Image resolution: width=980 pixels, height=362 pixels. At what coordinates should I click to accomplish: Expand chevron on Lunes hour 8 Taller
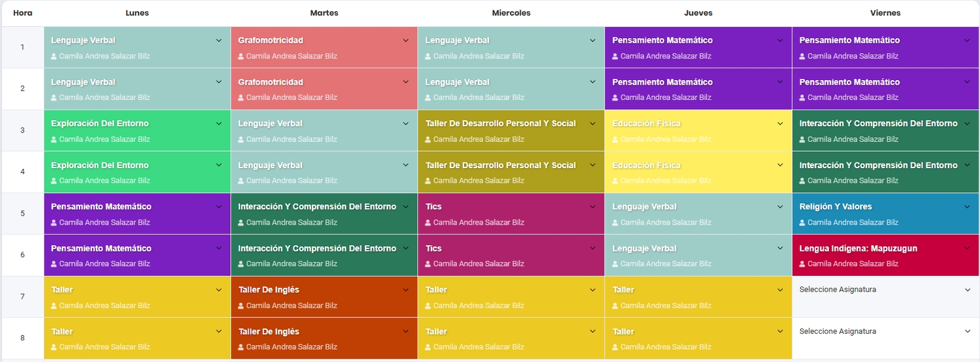coord(219,332)
